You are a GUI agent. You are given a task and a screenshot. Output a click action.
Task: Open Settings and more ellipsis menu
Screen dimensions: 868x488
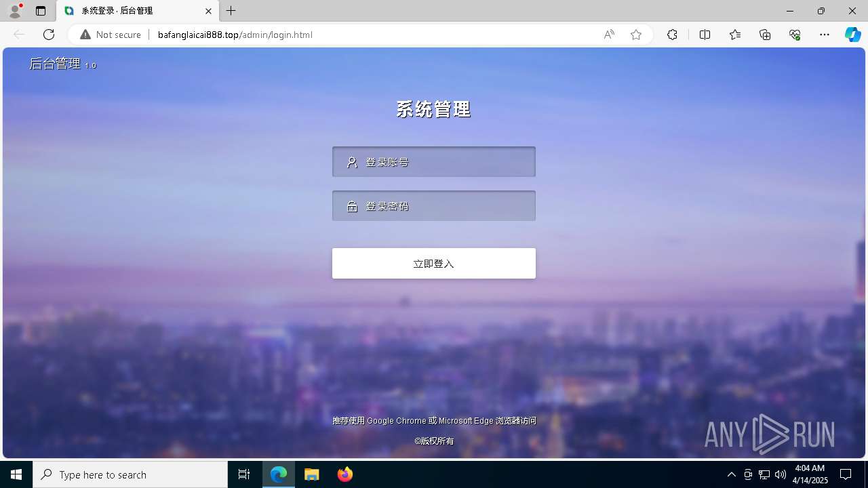coord(825,35)
